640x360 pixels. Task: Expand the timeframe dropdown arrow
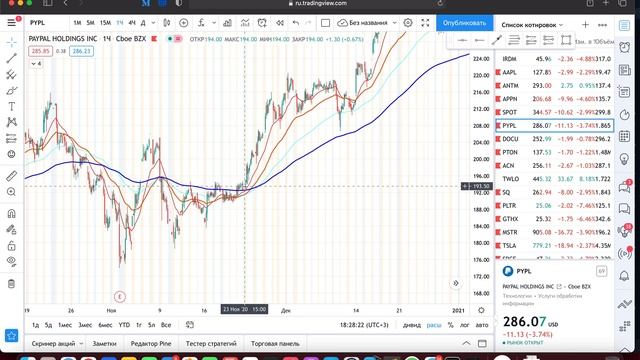[153, 23]
